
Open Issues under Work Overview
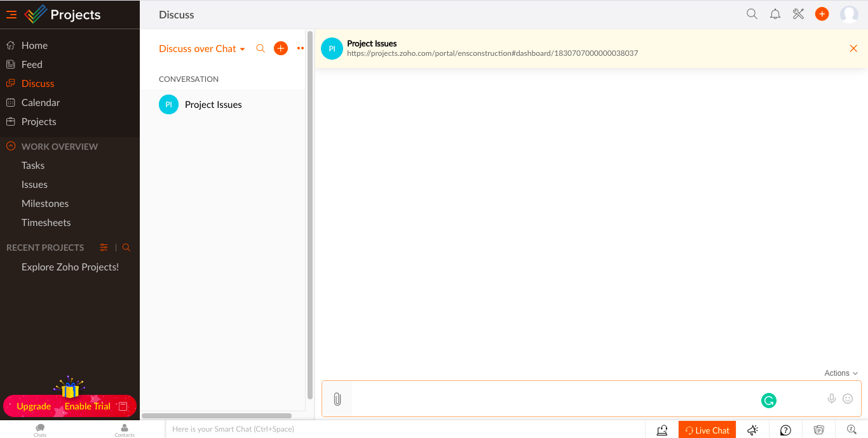tap(34, 184)
